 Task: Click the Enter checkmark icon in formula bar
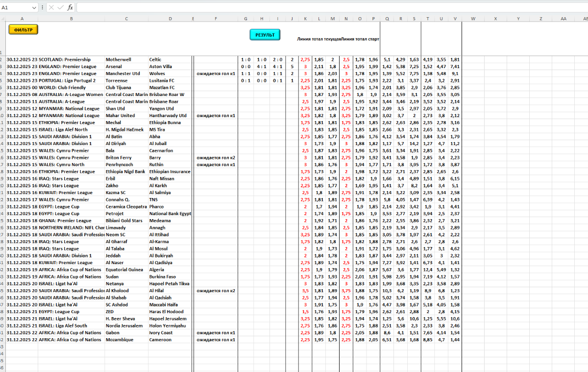60,7
